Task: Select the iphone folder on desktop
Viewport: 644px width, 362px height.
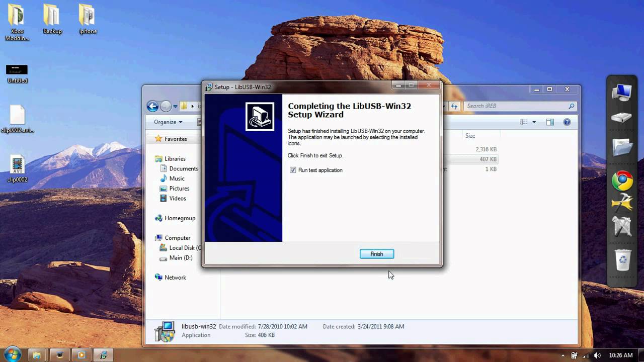Action: 88,20
